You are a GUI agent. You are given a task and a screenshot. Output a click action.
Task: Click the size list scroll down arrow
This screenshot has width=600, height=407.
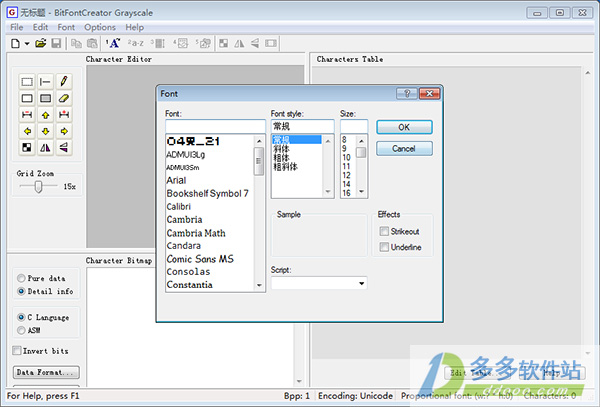point(361,191)
